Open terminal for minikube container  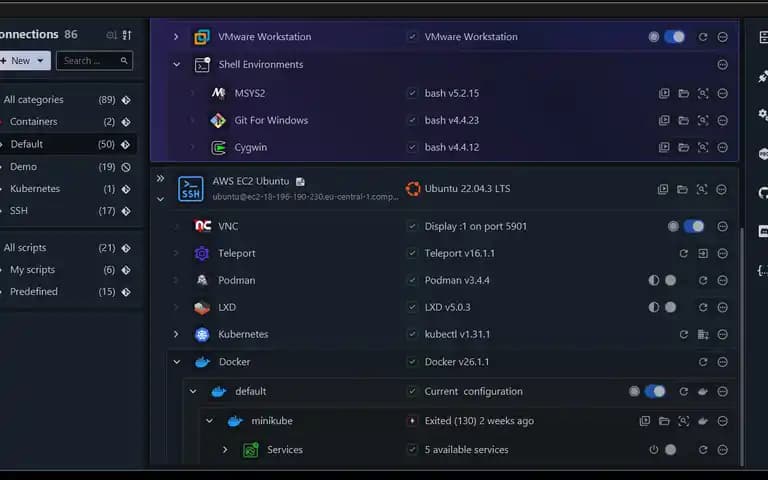tap(645, 421)
